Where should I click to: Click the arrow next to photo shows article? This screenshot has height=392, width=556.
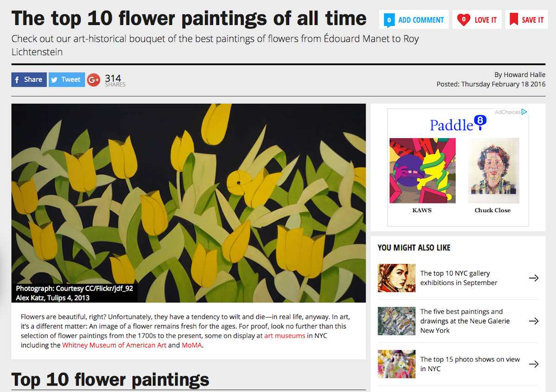coord(534,364)
